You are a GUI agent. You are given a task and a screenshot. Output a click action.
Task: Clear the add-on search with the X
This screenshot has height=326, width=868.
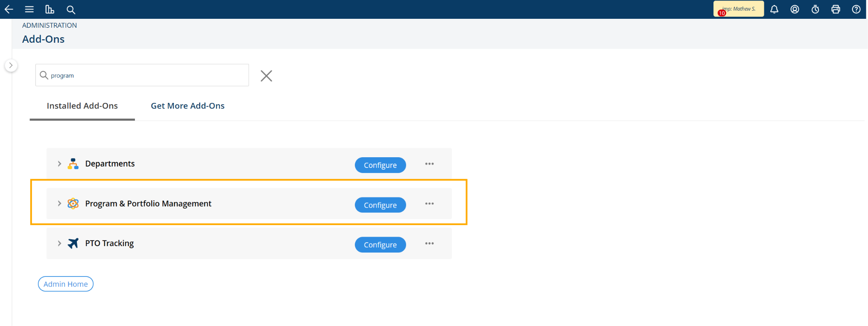[266, 76]
